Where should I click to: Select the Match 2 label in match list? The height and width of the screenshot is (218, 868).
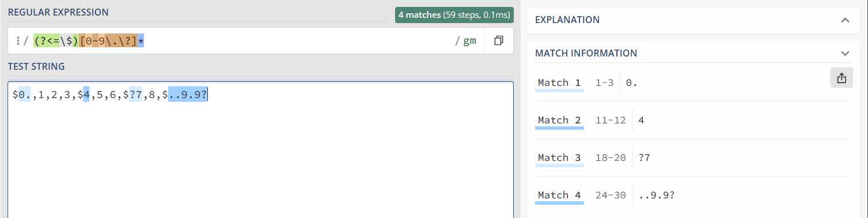(559, 120)
